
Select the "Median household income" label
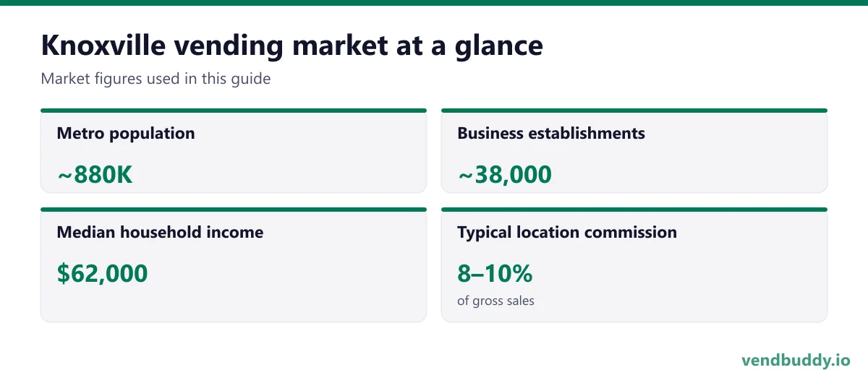coord(160,232)
